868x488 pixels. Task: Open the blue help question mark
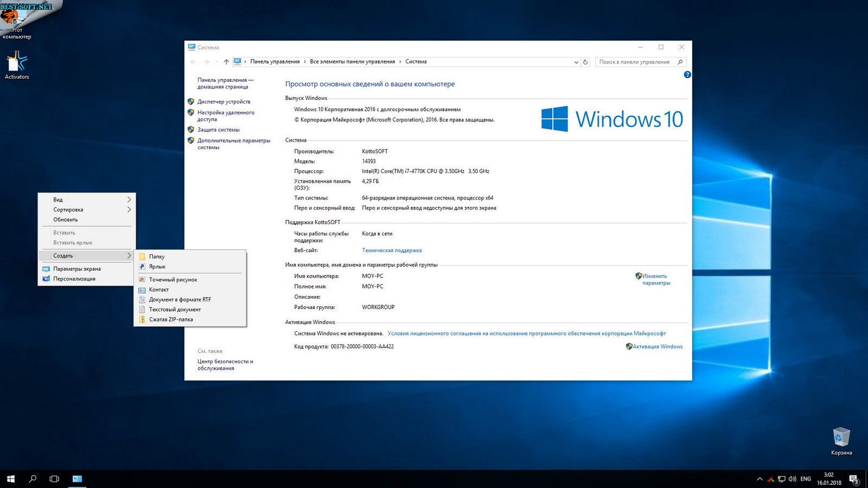click(x=687, y=75)
